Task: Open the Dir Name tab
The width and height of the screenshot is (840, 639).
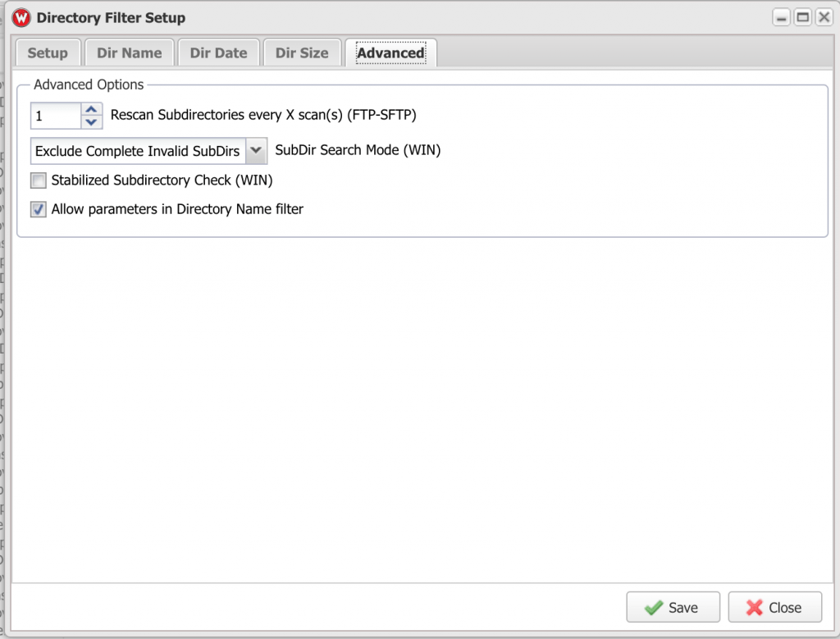Action: (x=129, y=52)
